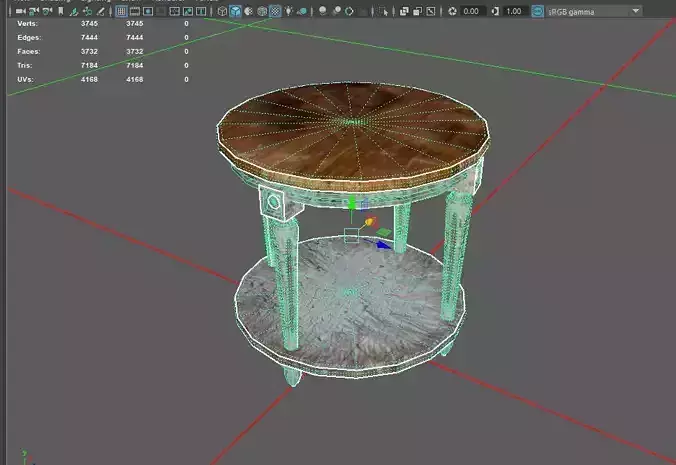676x465 pixels.
Task: Toggle the Safe Action overlay icon
Action: pyautogui.click(x=188, y=11)
